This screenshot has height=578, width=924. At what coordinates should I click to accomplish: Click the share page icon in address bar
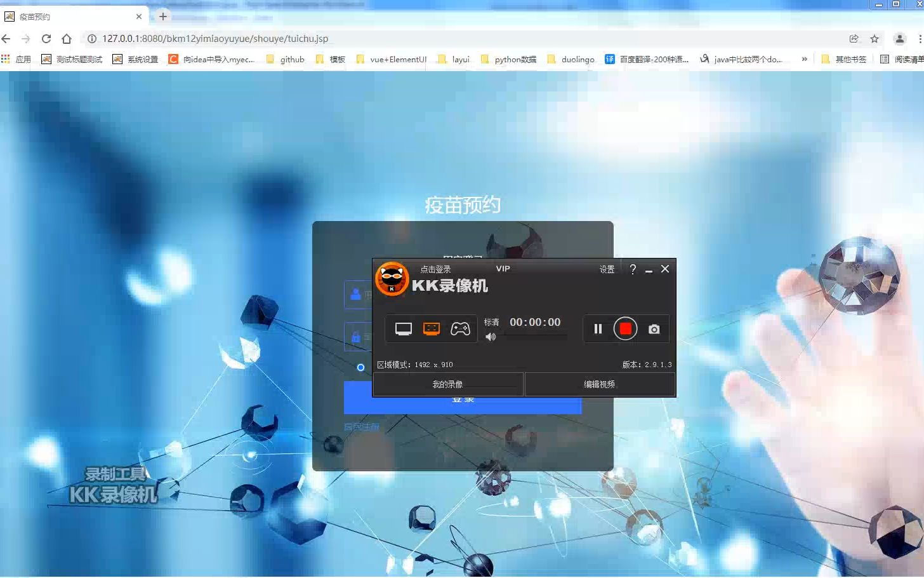[854, 39]
